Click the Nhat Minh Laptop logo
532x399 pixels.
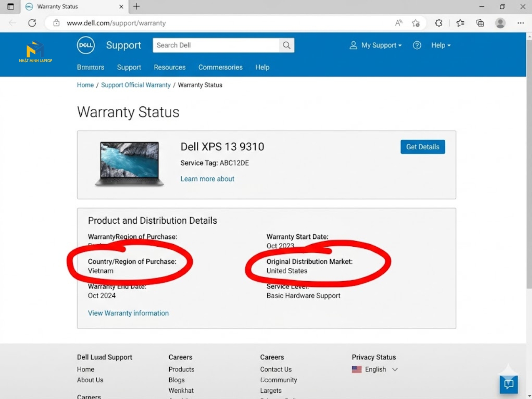pos(35,52)
